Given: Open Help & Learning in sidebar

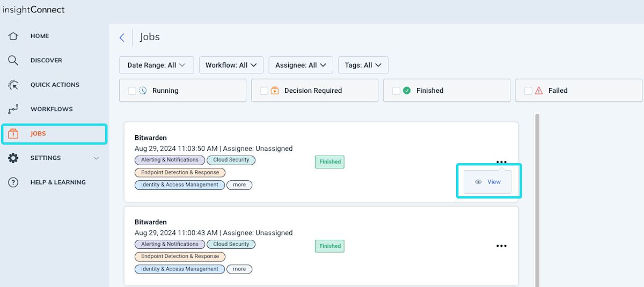Looking at the screenshot, I should (x=58, y=182).
